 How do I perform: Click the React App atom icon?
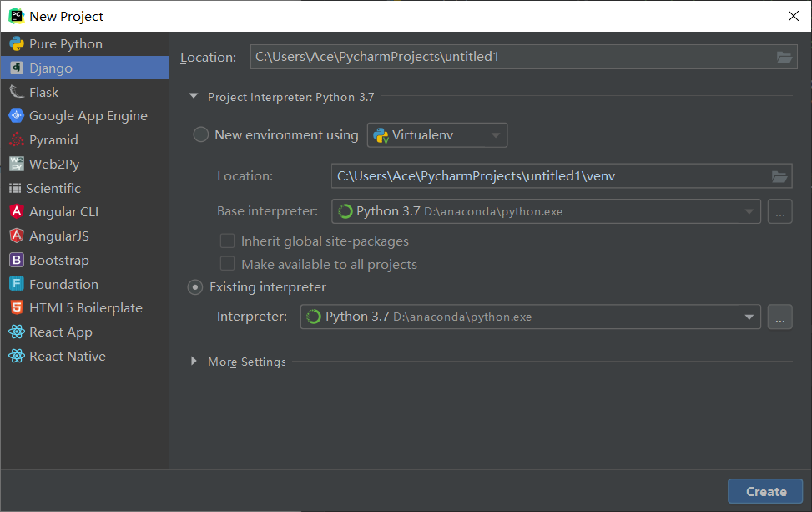point(17,332)
